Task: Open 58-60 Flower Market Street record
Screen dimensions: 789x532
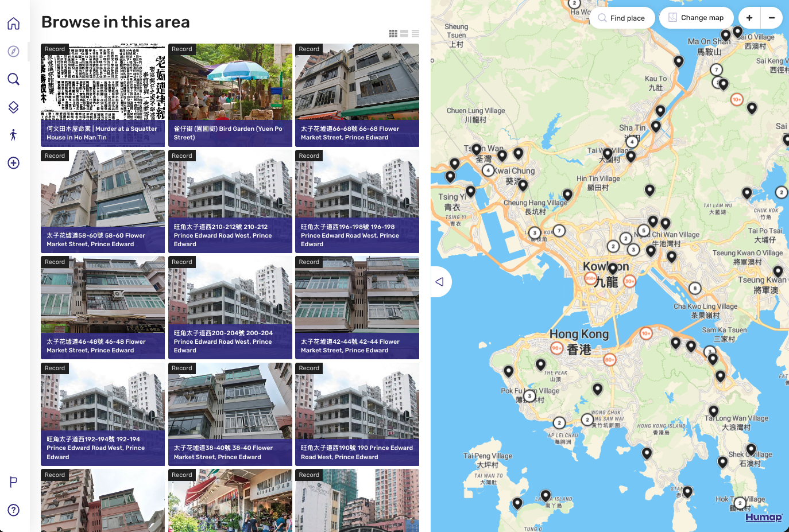Action: point(103,201)
